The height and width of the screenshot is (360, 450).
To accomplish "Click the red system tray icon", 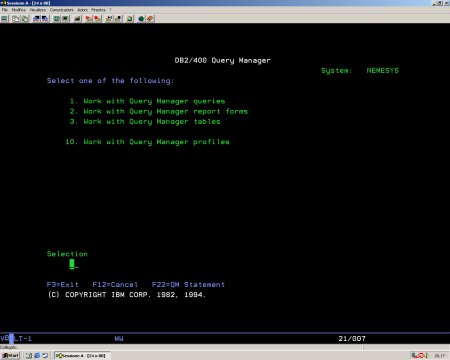I will click(x=421, y=356).
